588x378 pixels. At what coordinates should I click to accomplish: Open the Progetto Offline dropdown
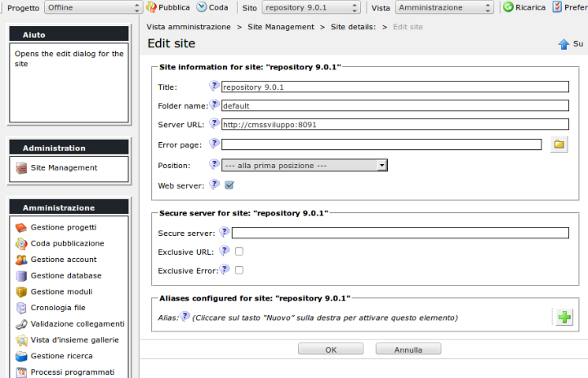[92, 7]
